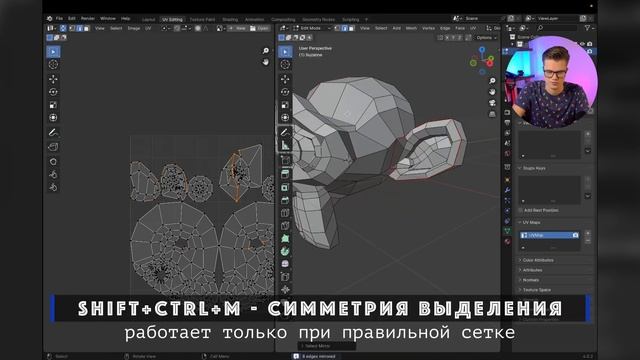Select the Scale tool in UV editor toolbar
Viewport: 640px width, 360px height.
point(53,105)
